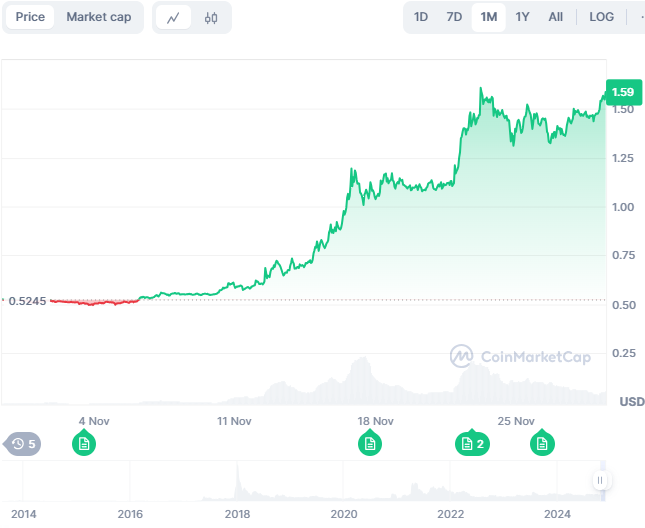Open the grouped marker showing 2 events

click(471, 443)
